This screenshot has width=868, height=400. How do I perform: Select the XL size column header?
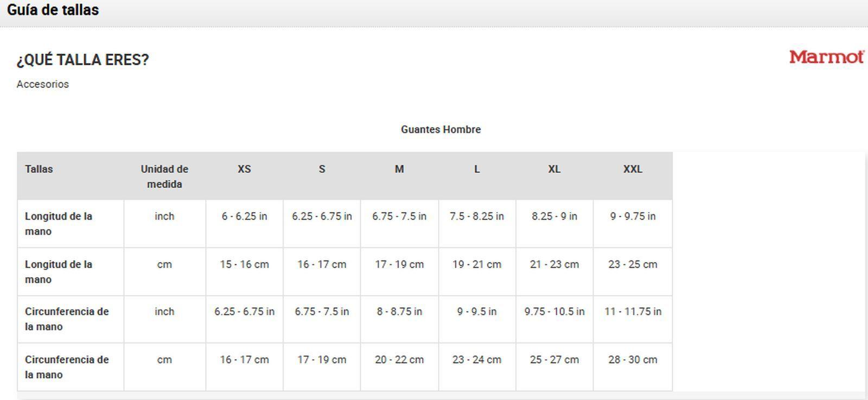[554, 169]
